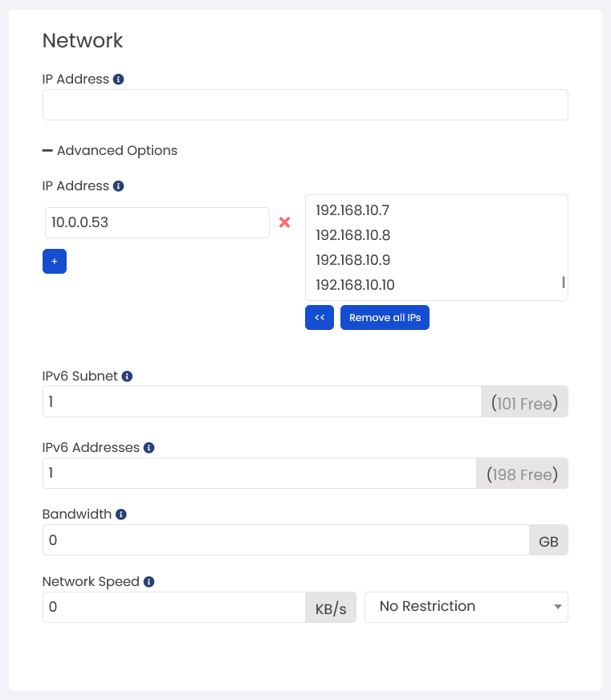Click the top empty IP Address field
The width and height of the screenshot is (611, 700).
pyautogui.click(x=305, y=105)
